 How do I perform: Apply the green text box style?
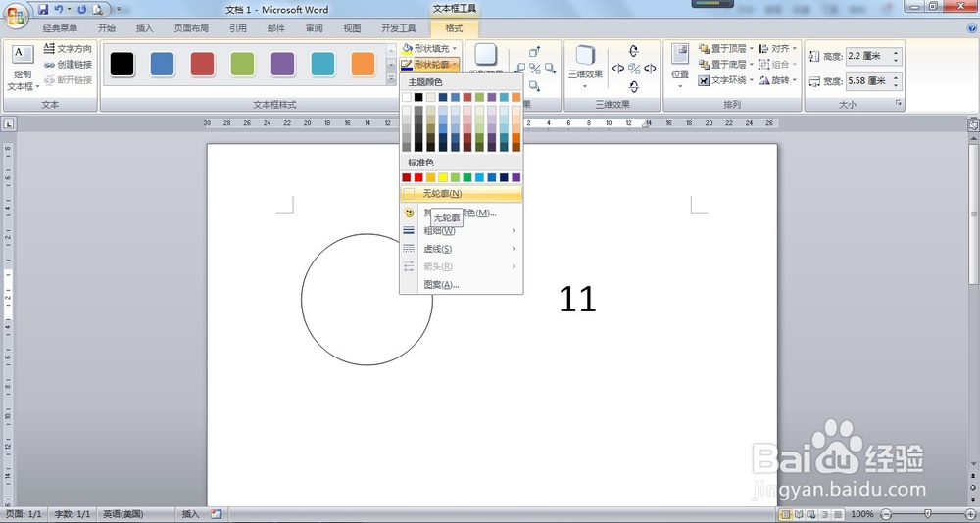(x=242, y=64)
